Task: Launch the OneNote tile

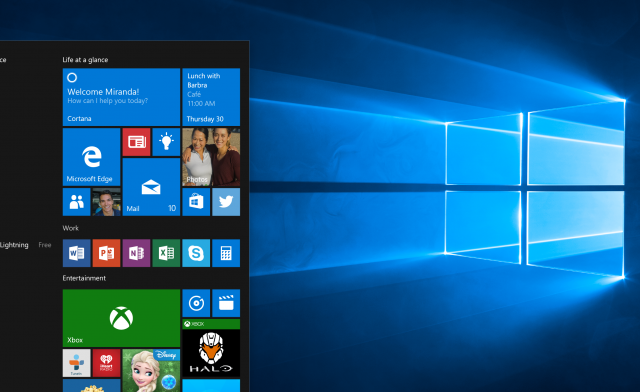Action: (136, 253)
